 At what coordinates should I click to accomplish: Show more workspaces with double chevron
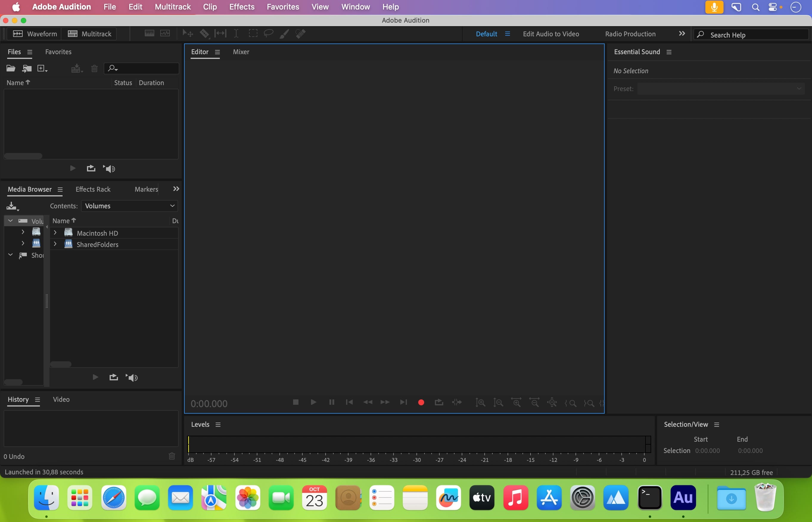(682, 34)
